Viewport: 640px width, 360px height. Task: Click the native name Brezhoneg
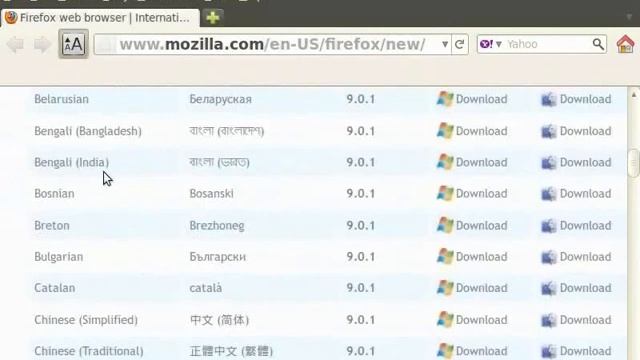pos(217,226)
